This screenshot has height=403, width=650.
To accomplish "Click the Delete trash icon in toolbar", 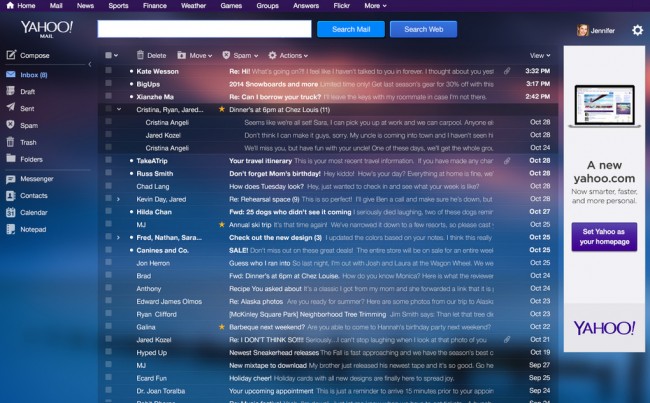I will tap(141, 55).
